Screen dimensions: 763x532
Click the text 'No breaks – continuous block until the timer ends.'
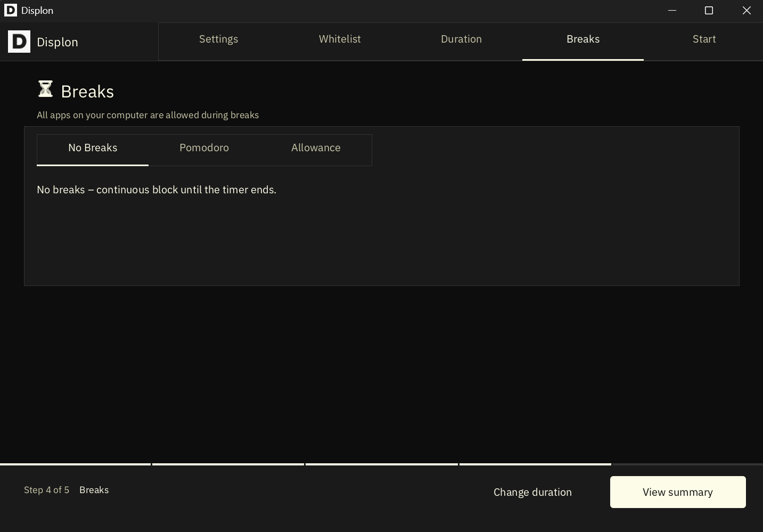tap(157, 190)
